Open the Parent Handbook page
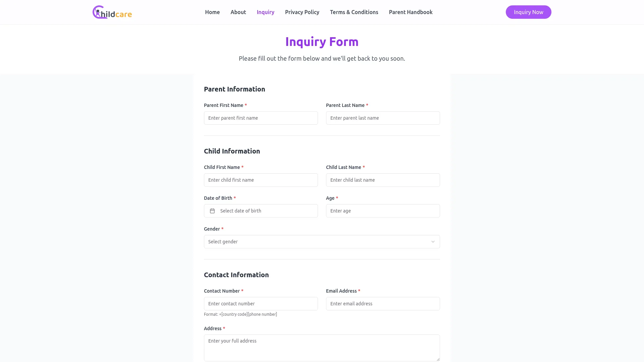644x362 pixels. coord(411,12)
